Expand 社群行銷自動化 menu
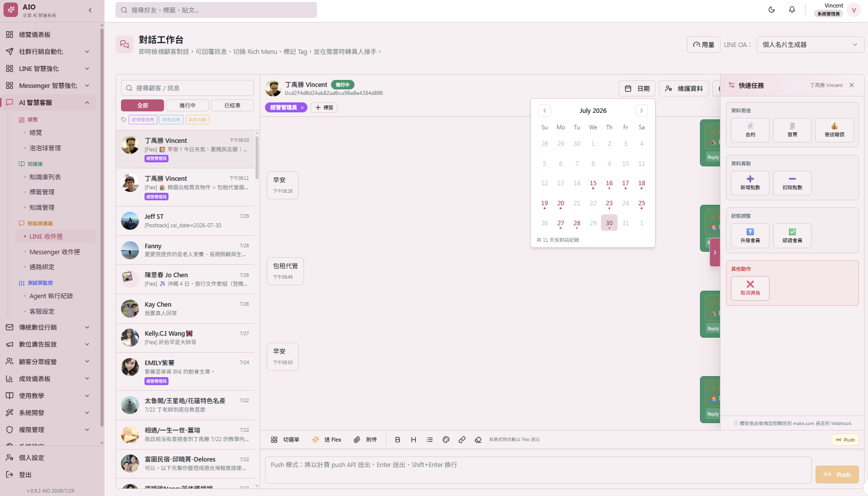Image resolution: width=868 pixels, height=496 pixels. pyautogui.click(x=52, y=51)
